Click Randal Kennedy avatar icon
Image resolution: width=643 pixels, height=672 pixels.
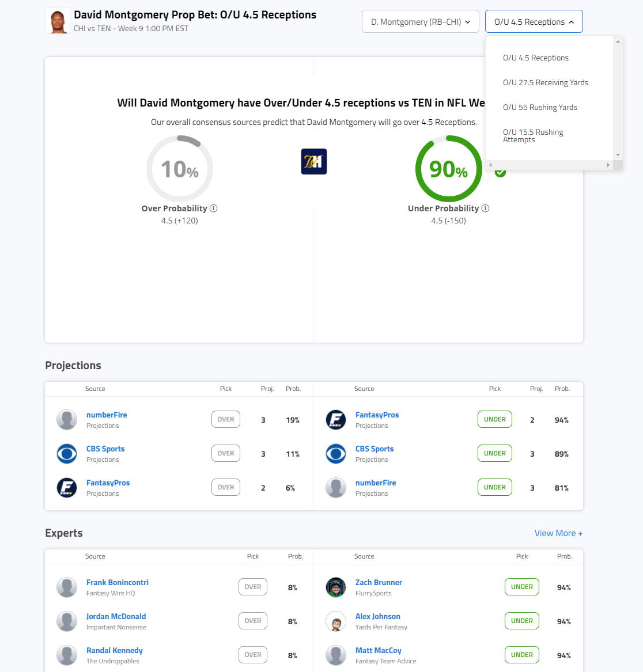click(x=67, y=655)
